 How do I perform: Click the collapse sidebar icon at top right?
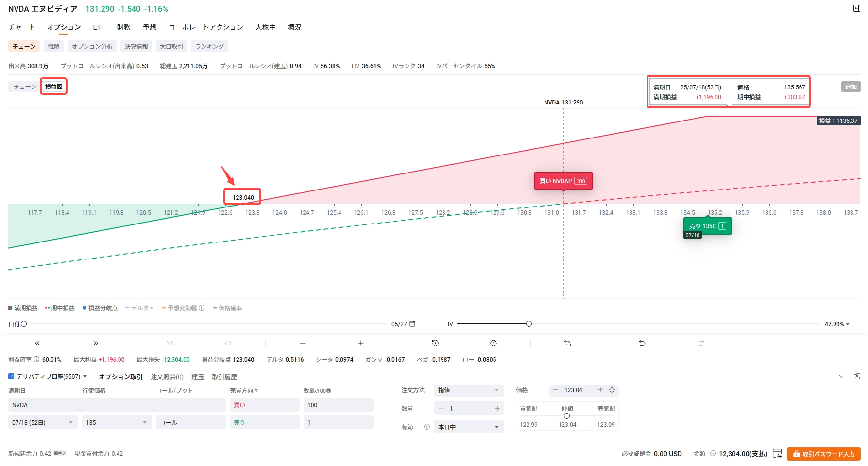(x=857, y=8)
